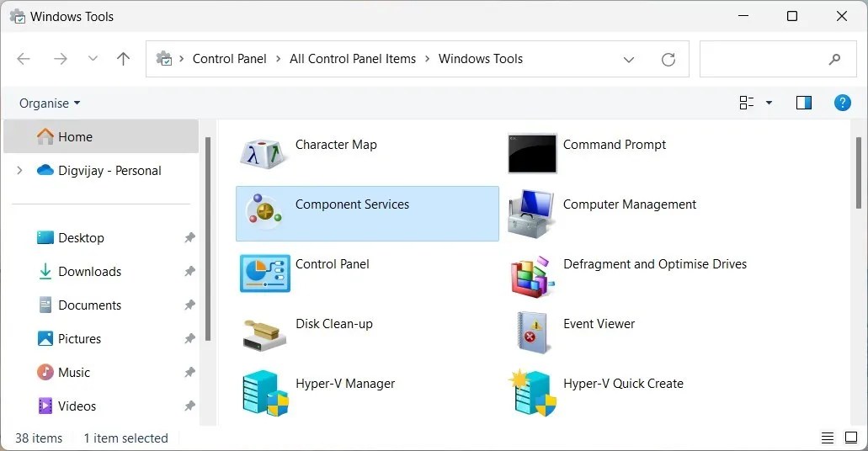868x451 pixels.
Task: Switch to details view in status bar
Action: pyautogui.click(x=828, y=438)
